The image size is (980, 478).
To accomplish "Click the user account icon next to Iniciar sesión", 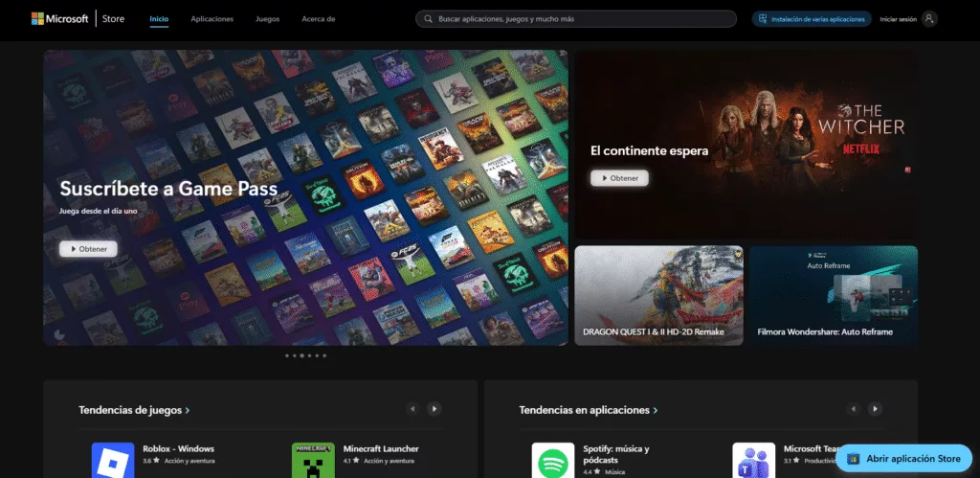I will coord(928,19).
